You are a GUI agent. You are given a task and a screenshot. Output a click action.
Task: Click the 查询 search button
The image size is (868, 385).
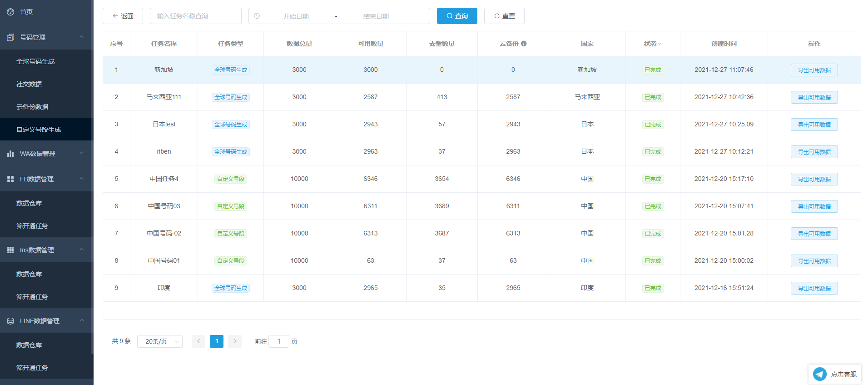457,16
